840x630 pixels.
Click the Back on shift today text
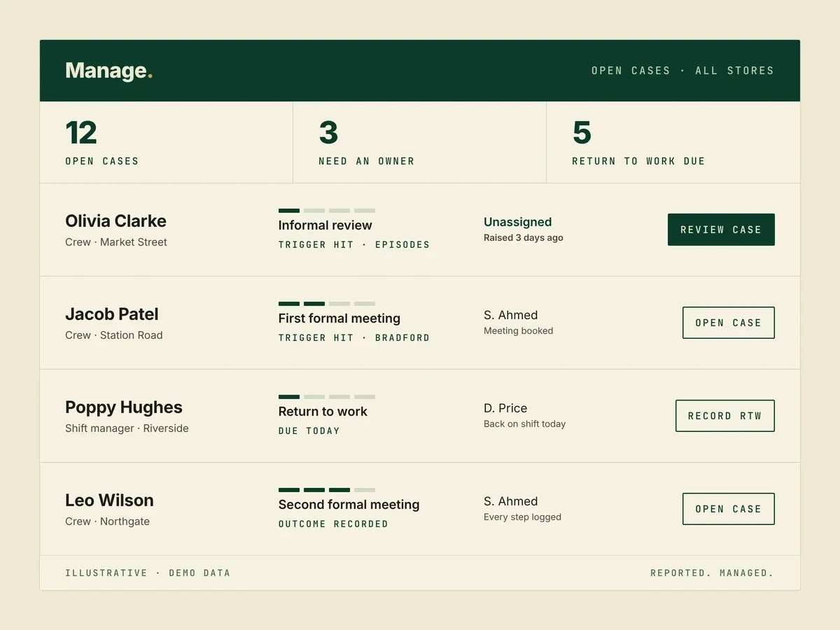coord(525,424)
